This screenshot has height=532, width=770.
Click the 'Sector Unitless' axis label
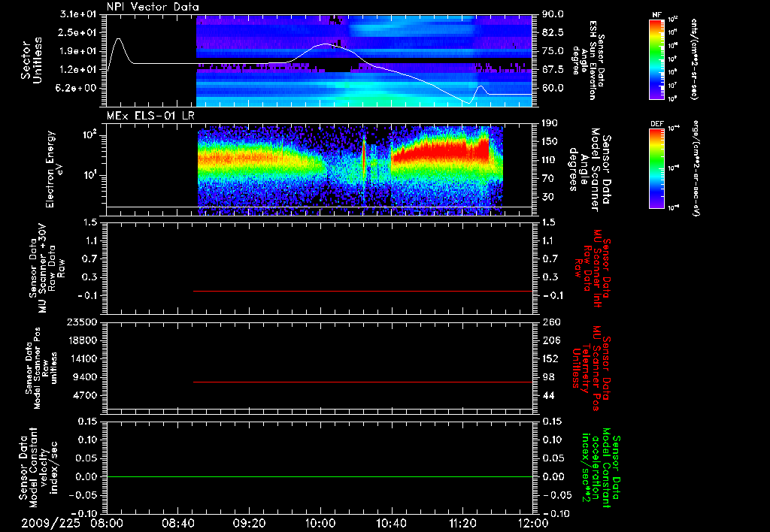pos(32,60)
